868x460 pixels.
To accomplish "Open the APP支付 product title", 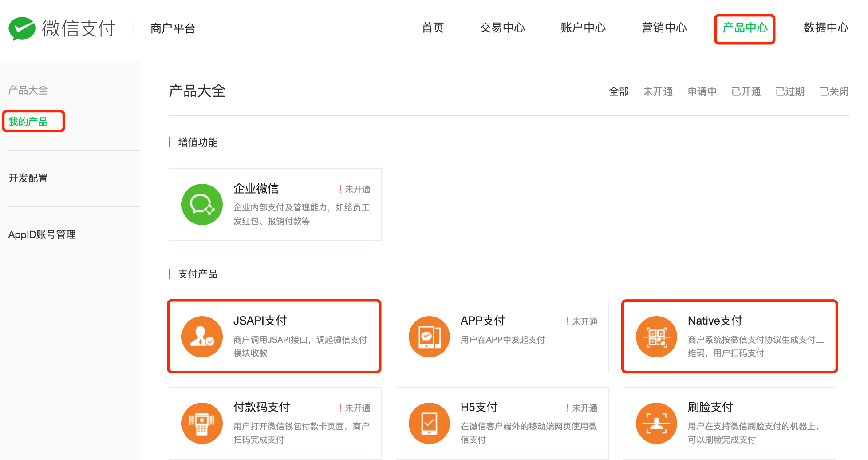I will (483, 321).
